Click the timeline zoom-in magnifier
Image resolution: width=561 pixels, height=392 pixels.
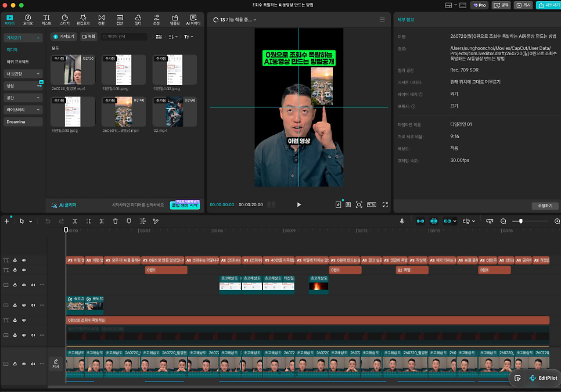click(557, 221)
